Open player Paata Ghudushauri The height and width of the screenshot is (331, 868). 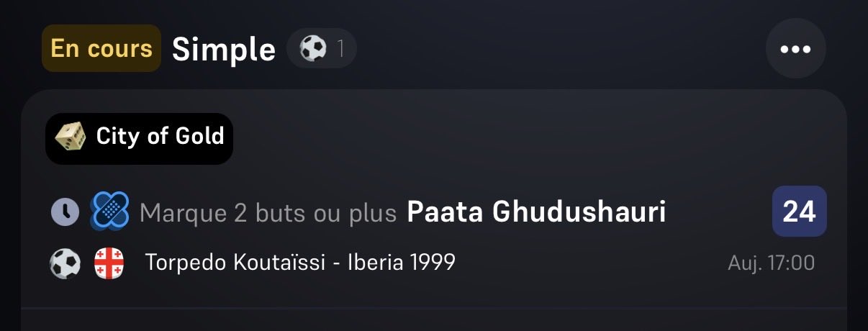536,212
